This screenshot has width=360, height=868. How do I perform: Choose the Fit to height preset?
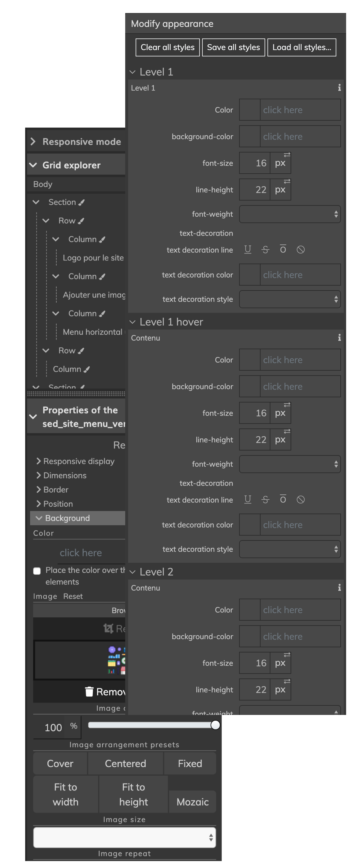(134, 794)
